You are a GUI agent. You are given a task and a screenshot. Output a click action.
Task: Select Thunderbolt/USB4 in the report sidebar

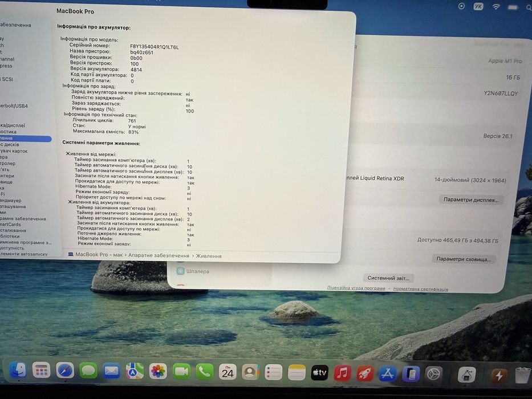click(x=14, y=106)
